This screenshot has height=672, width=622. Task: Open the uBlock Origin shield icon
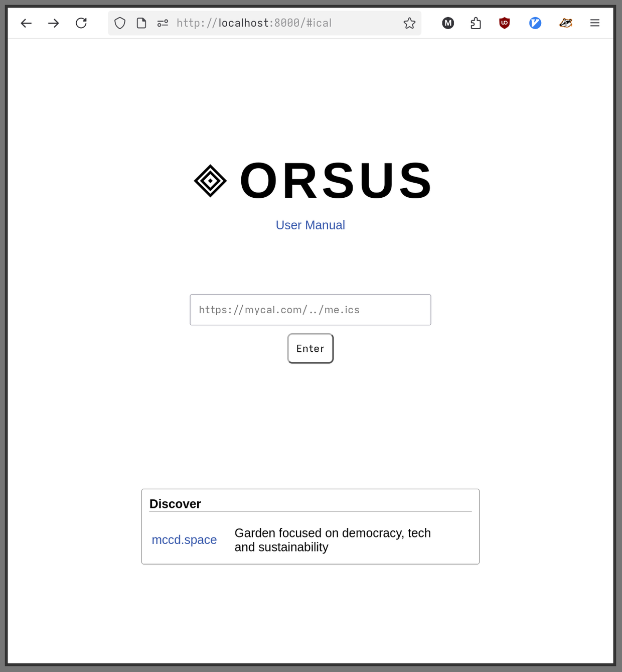[505, 23]
